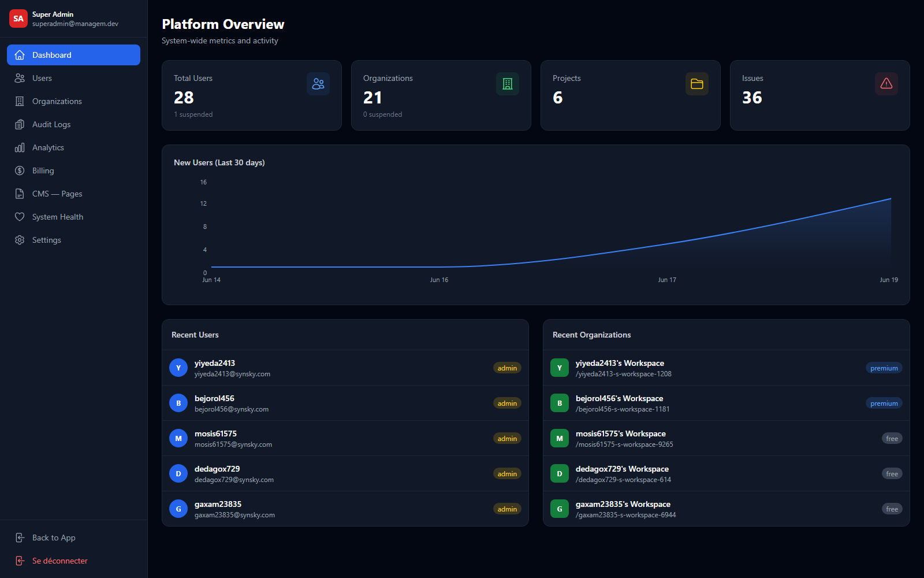Screen dimensions: 924x578
Task: Open mosis61575's Workspace organization
Action: pyautogui.click(x=726, y=439)
